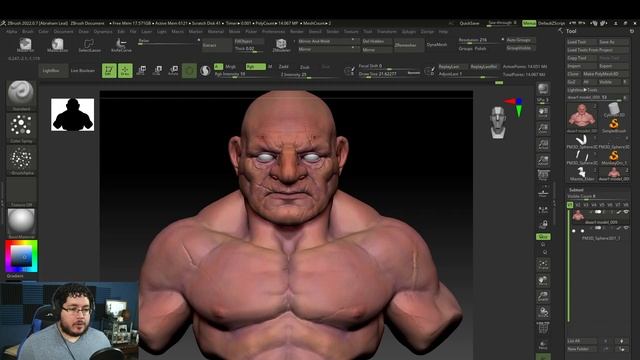Open the Help menu
The height and width of the screenshot is (360, 640).
(x=443, y=31)
